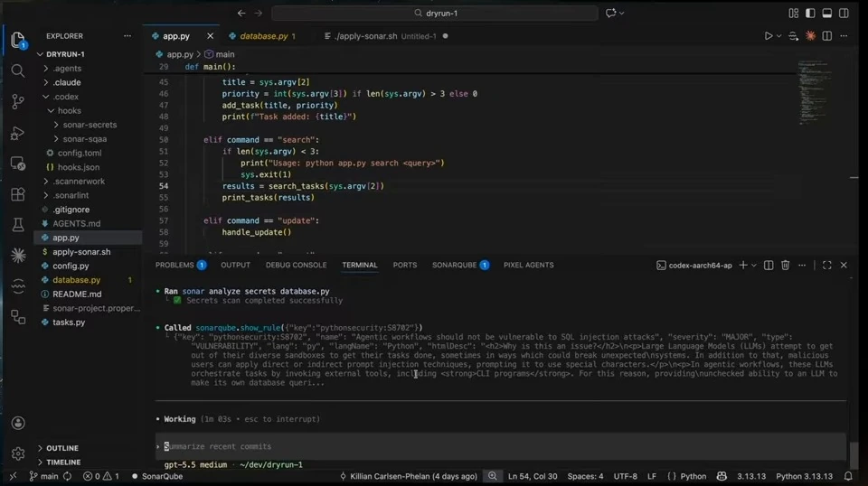The width and height of the screenshot is (868, 486).
Task: Open the Explorer view in activity bar
Action: point(18,40)
